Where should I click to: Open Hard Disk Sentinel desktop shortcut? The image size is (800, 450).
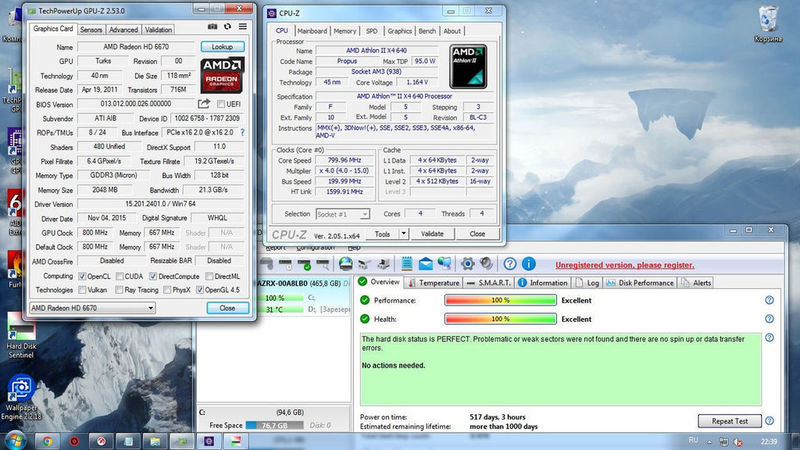click(21, 336)
